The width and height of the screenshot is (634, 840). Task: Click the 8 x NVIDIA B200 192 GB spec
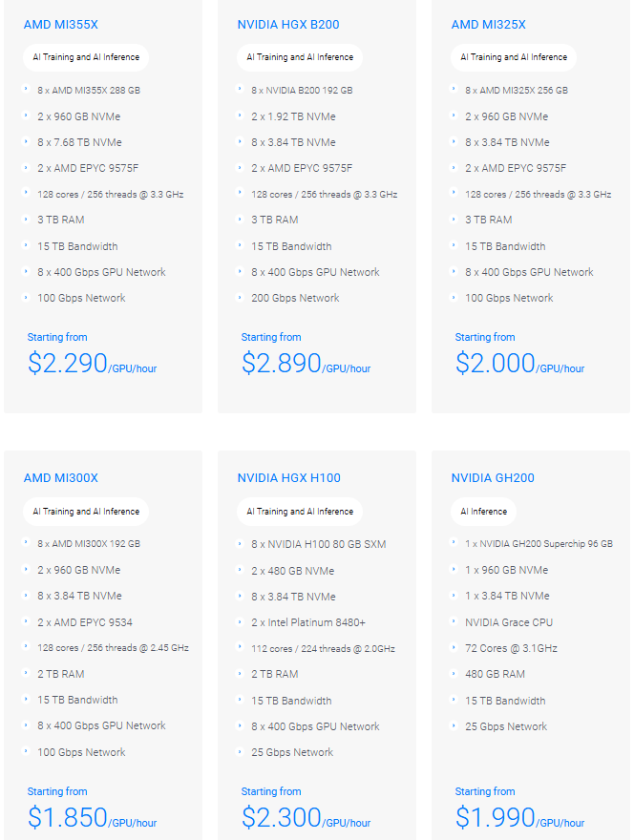(302, 91)
